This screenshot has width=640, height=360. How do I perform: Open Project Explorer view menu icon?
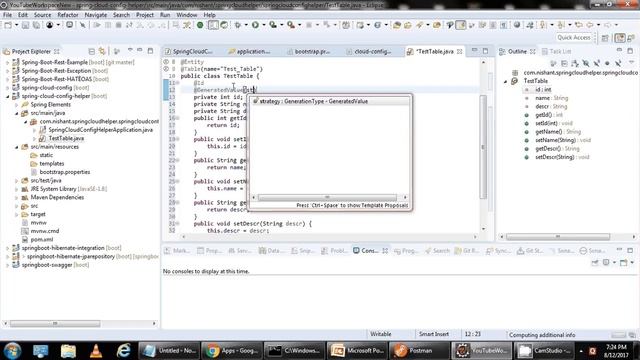130,51
